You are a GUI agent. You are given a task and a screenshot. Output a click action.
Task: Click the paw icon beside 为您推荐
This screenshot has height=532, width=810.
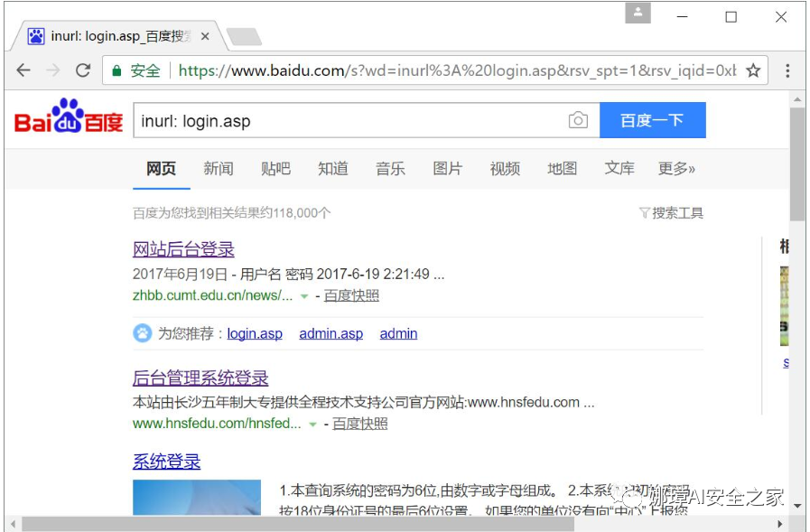pos(142,333)
